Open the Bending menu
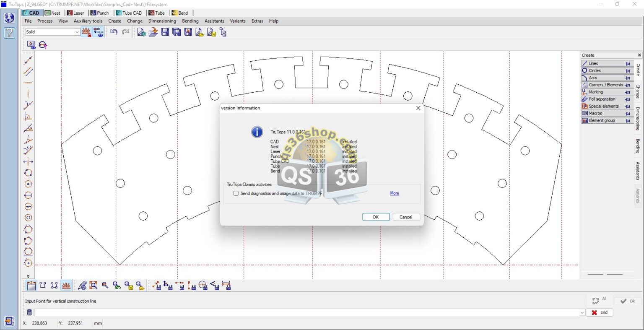The width and height of the screenshot is (644, 330). pos(190,21)
